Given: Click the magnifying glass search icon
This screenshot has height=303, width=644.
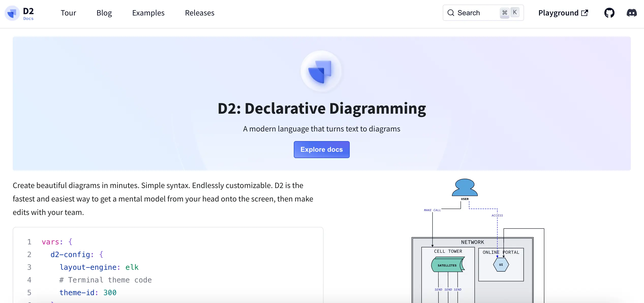Looking at the screenshot, I should click(451, 13).
